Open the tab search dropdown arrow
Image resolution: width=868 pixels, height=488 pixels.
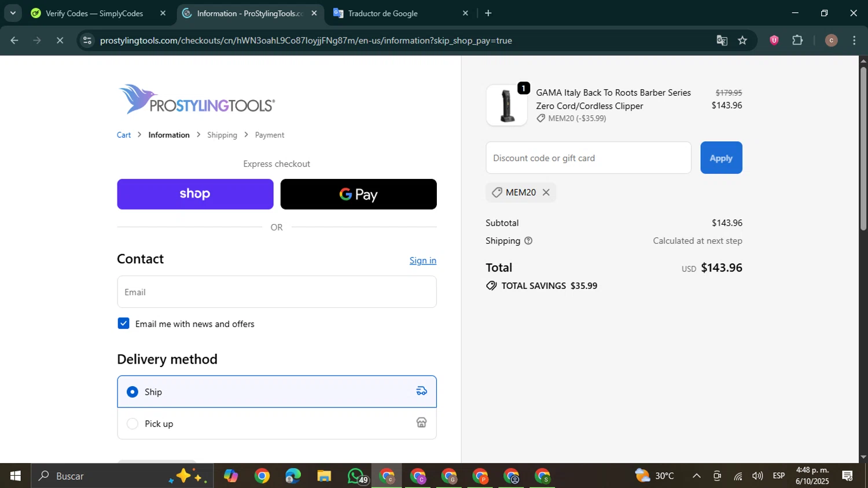pyautogui.click(x=13, y=13)
